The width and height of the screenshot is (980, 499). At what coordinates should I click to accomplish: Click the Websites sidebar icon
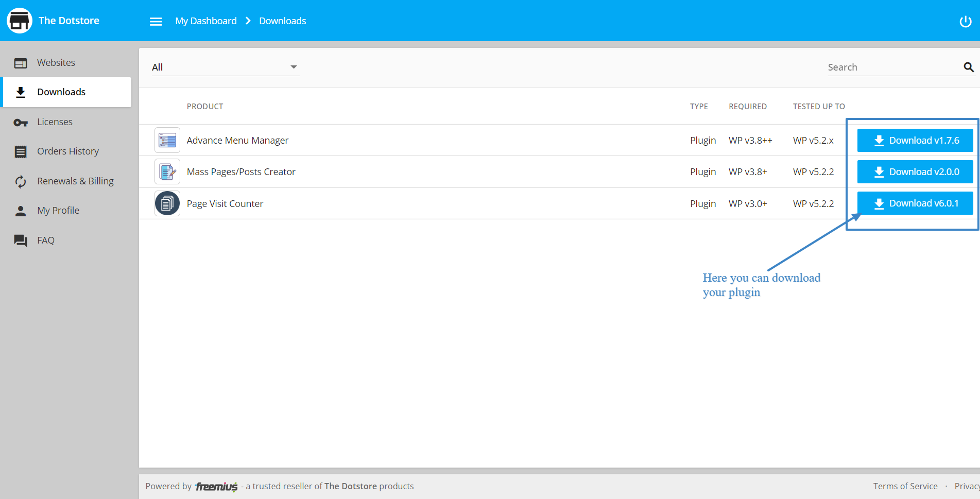coord(21,63)
